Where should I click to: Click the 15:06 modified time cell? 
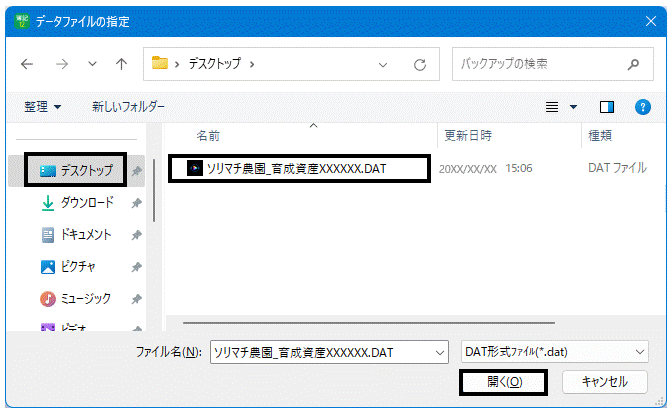click(x=519, y=168)
